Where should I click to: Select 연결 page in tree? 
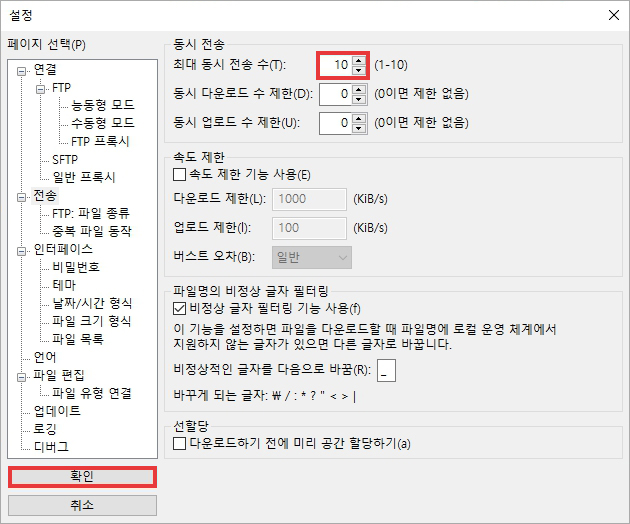coord(45,70)
